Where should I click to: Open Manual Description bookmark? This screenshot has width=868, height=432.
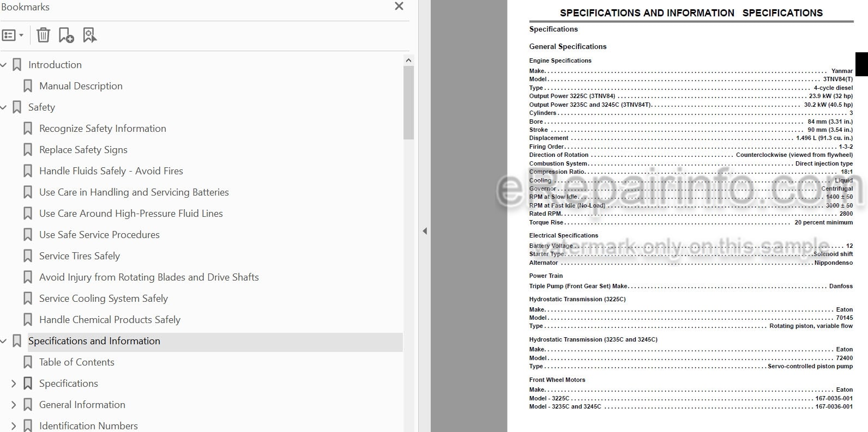(81, 86)
